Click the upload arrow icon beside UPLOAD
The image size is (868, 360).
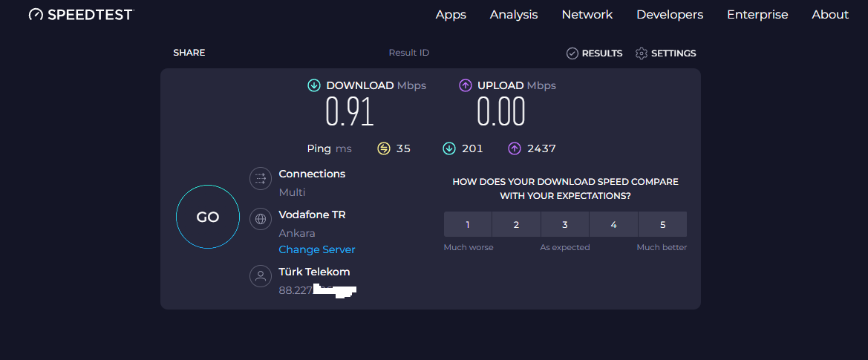(x=466, y=85)
